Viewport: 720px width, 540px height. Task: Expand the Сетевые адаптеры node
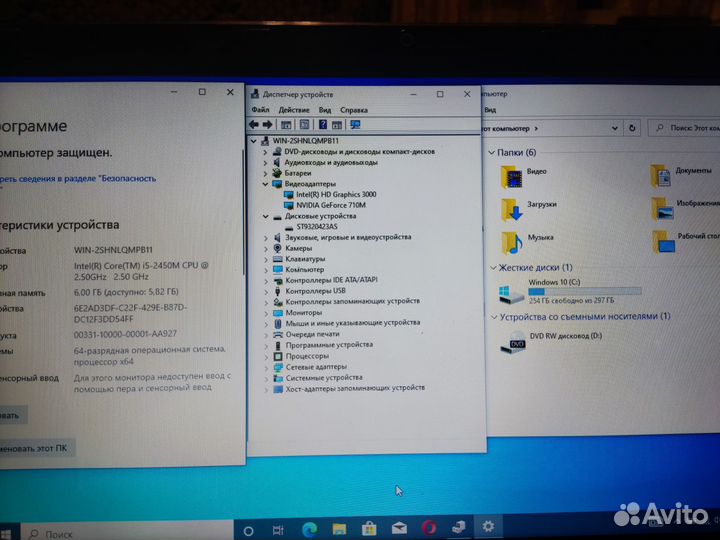click(266, 367)
